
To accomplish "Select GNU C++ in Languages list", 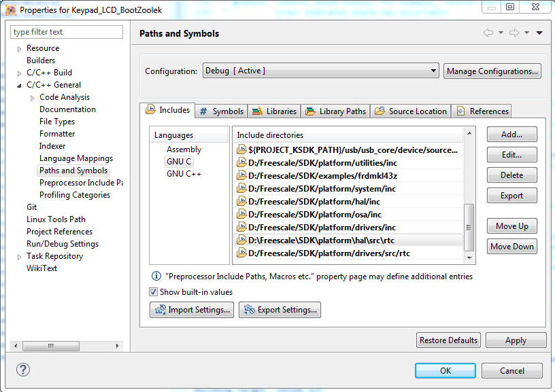I will (x=184, y=174).
